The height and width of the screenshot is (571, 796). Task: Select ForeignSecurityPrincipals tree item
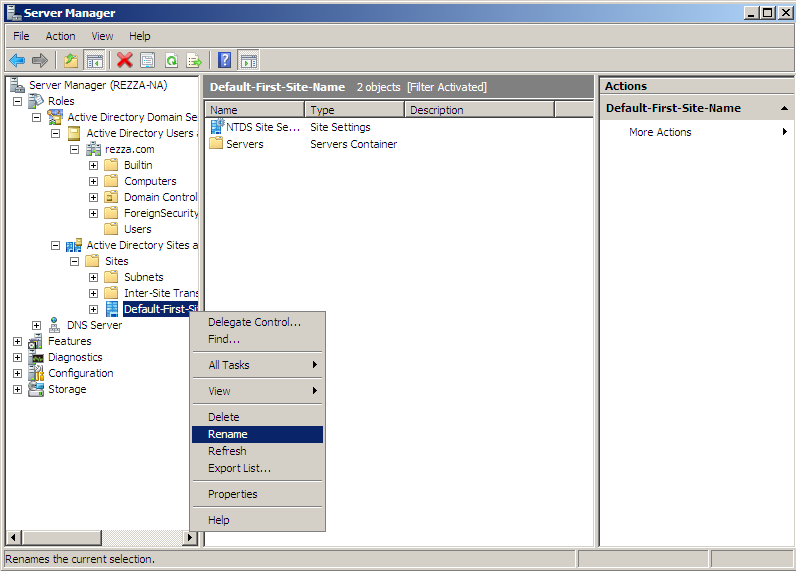161,213
